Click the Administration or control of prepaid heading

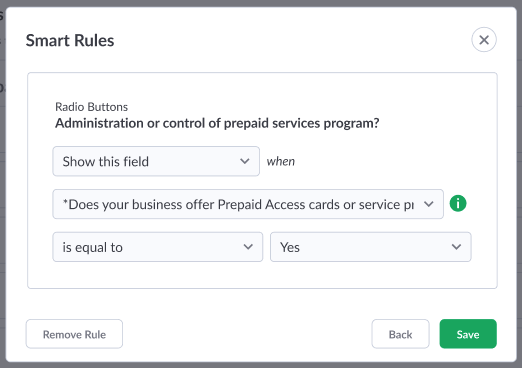tap(217, 123)
